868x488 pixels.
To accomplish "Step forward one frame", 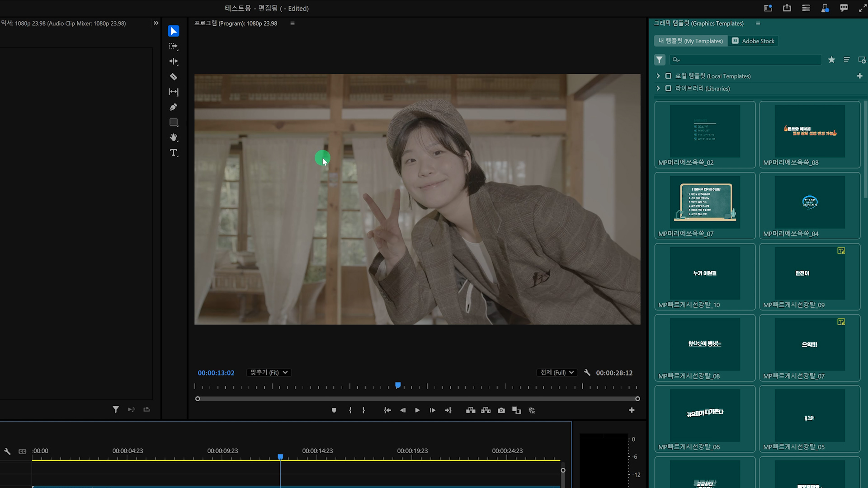I will pyautogui.click(x=433, y=410).
